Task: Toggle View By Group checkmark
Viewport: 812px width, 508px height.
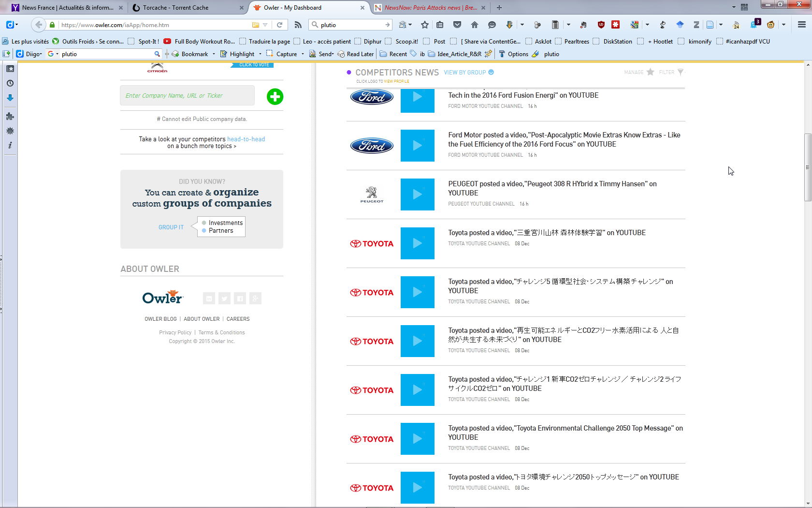Action: click(x=491, y=72)
